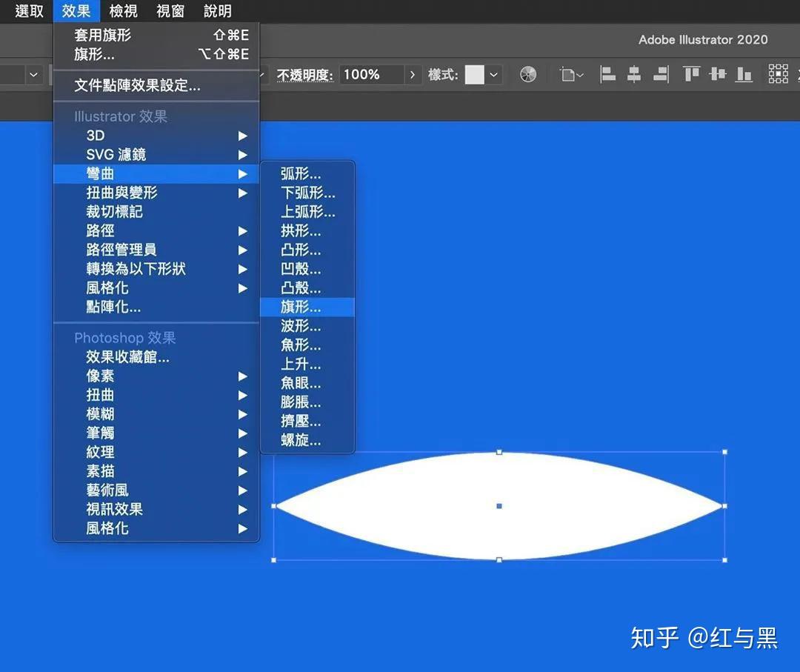800x672 pixels.
Task: Choose 凹殼... warp option
Action: [x=307, y=269]
